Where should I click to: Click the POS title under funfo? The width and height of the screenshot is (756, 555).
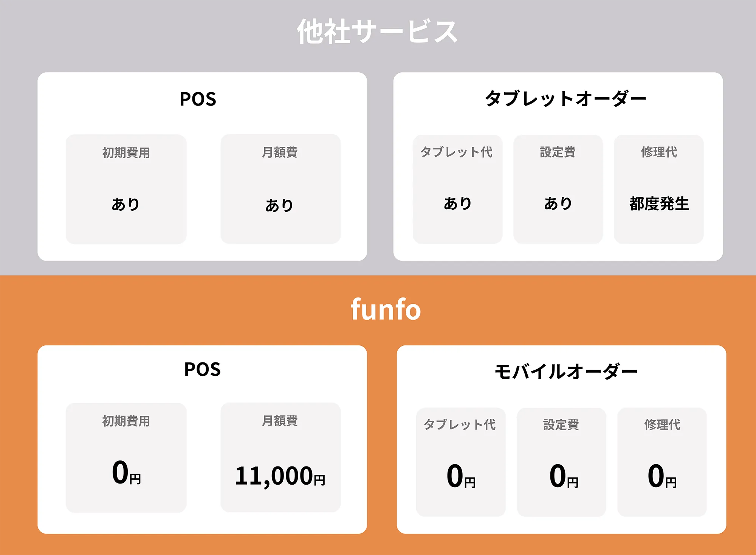click(x=202, y=369)
